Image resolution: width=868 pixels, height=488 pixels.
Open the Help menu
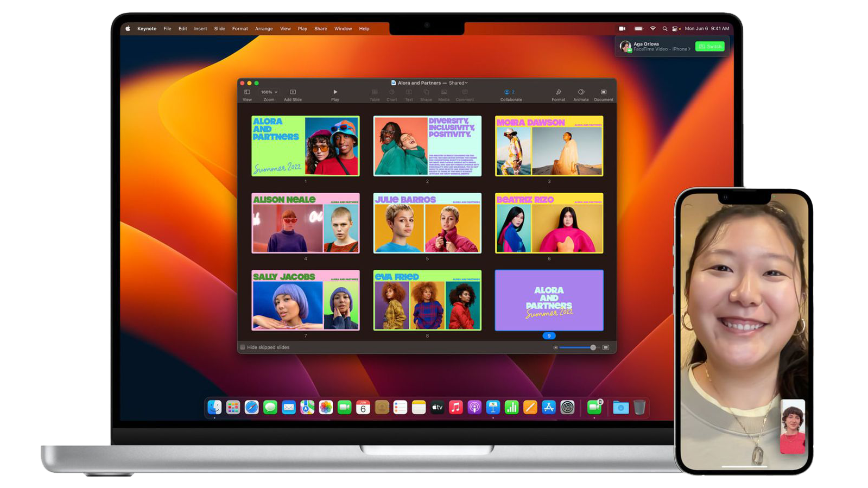click(x=364, y=29)
